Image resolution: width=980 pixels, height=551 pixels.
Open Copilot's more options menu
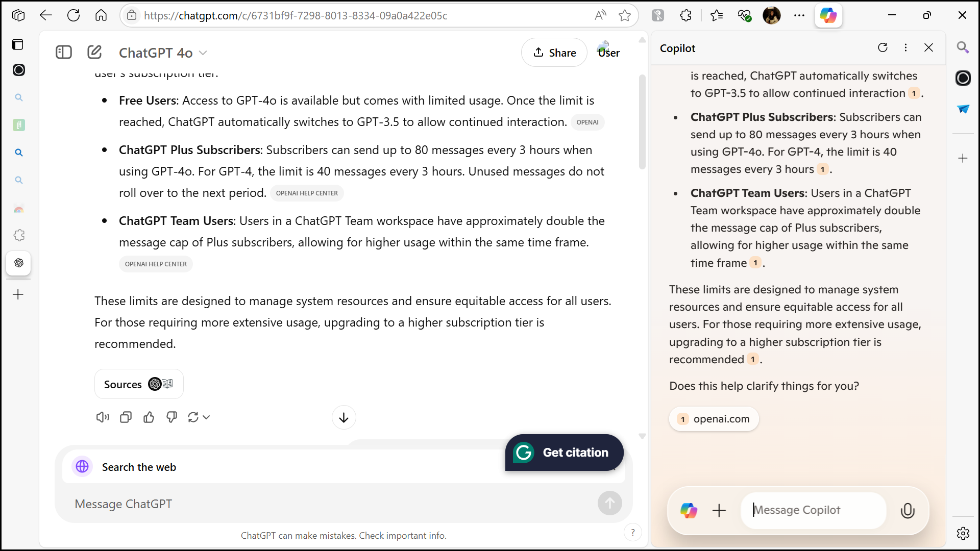click(x=905, y=47)
